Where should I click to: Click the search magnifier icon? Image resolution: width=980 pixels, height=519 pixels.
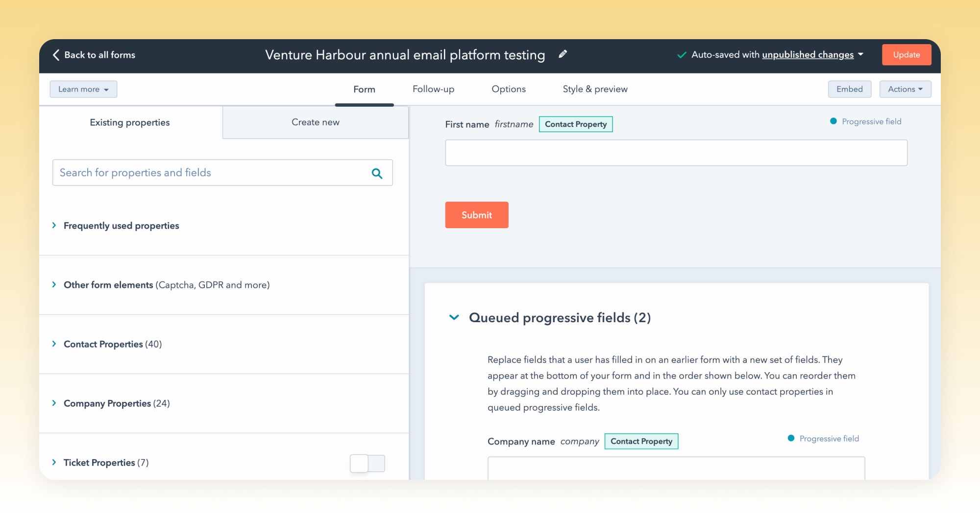[377, 173]
